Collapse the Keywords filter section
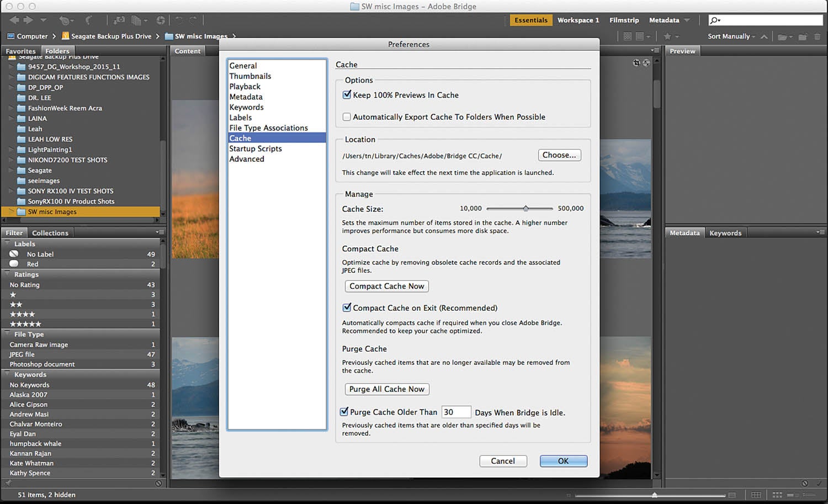Image resolution: width=828 pixels, height=504 pixels. tap(6, 374)
